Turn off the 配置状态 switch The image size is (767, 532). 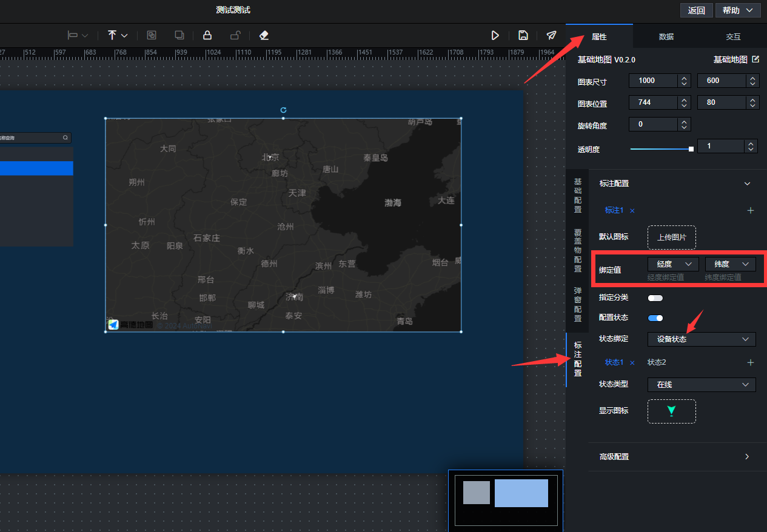(655, 318)
